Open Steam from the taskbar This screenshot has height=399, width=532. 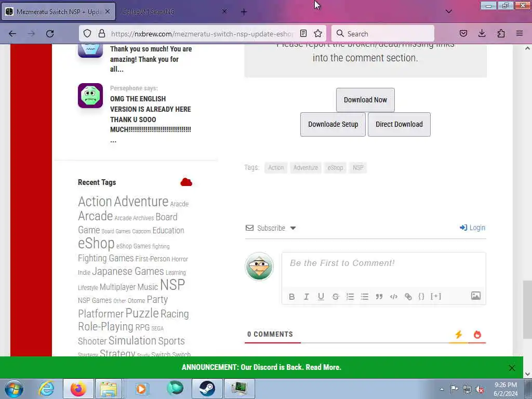click(207, 389)
